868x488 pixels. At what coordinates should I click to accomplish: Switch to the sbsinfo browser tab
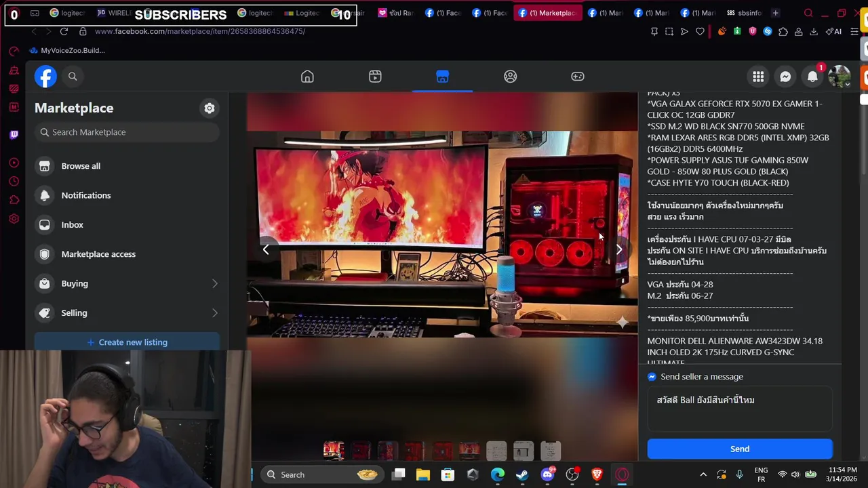744,13
